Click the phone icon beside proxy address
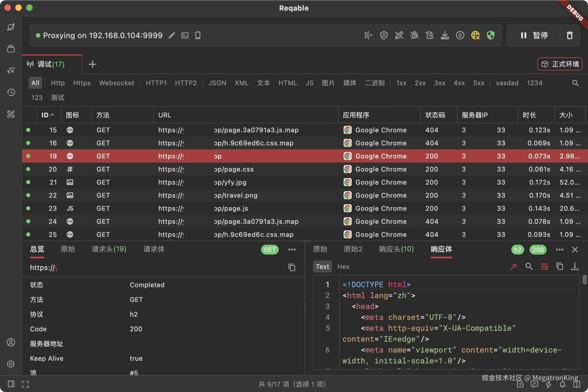 click(198, 35)
